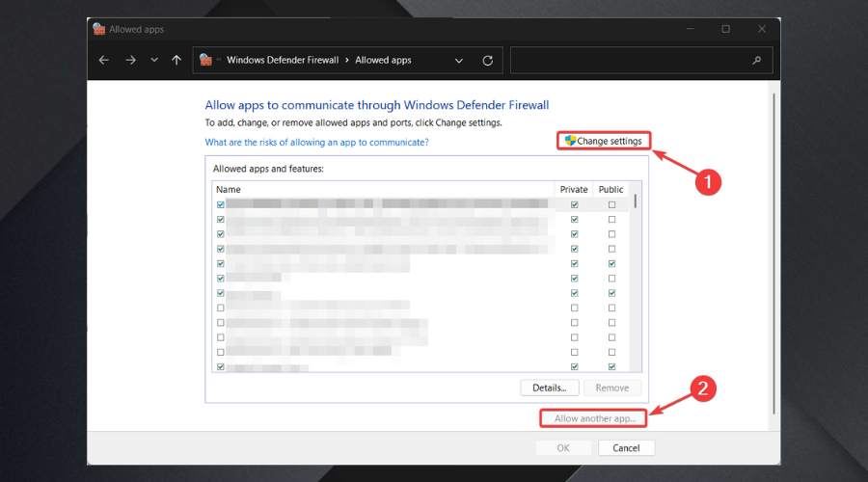Viewport: 868px width, 482px height.
Task: Click the Remove button
Action: tap(612, 388)
